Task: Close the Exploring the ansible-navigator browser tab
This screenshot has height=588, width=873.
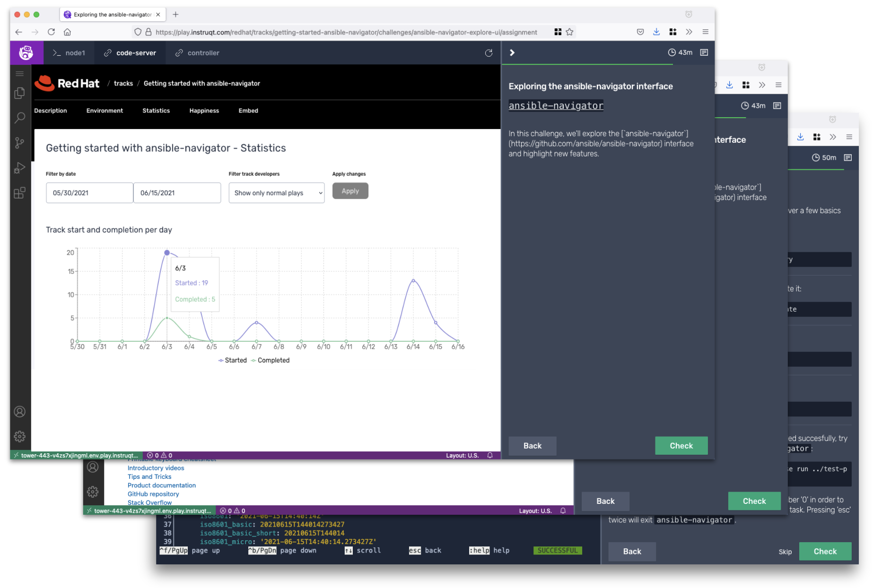Action: (x=158, y=15)
